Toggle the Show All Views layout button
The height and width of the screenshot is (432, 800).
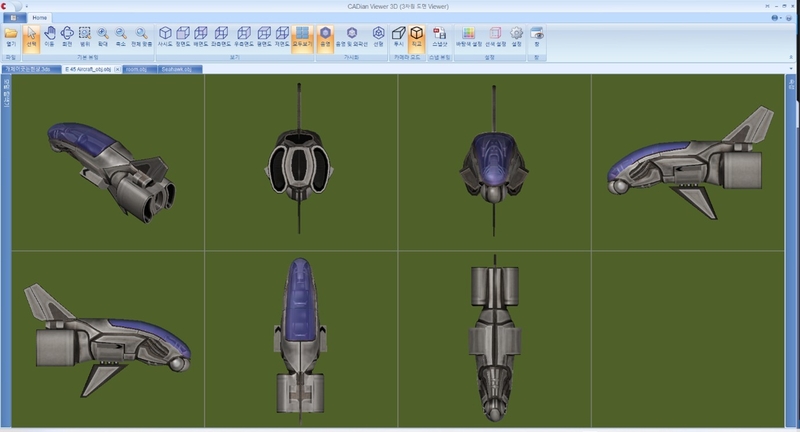(x=302, y=37)
